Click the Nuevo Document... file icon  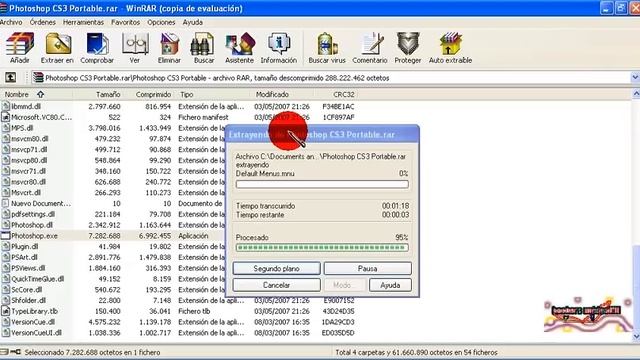pos(5,203)
